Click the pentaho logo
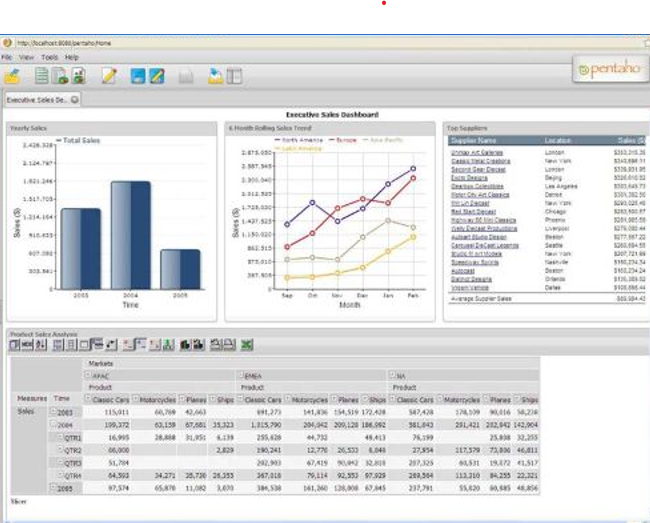Screen dimensions: 650x523 (x=610, y=68)
